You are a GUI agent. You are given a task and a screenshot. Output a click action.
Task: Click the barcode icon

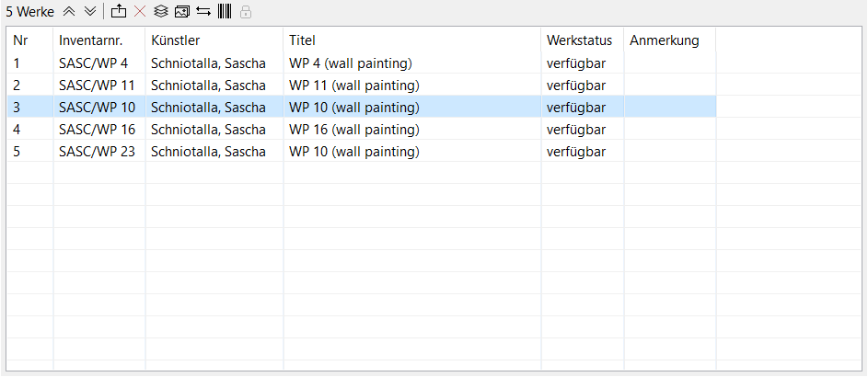click(225, 11)
